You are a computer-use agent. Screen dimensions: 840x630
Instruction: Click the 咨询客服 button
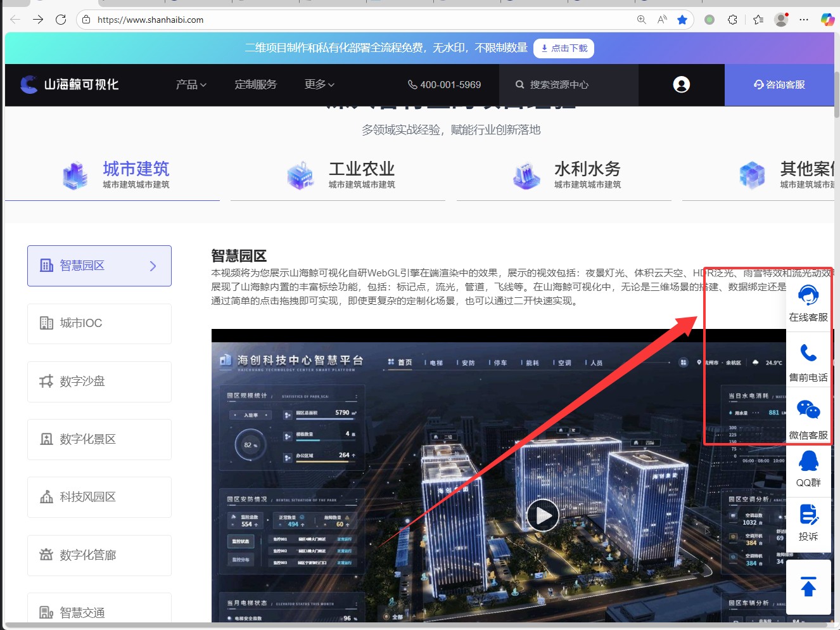pos(779,84)
